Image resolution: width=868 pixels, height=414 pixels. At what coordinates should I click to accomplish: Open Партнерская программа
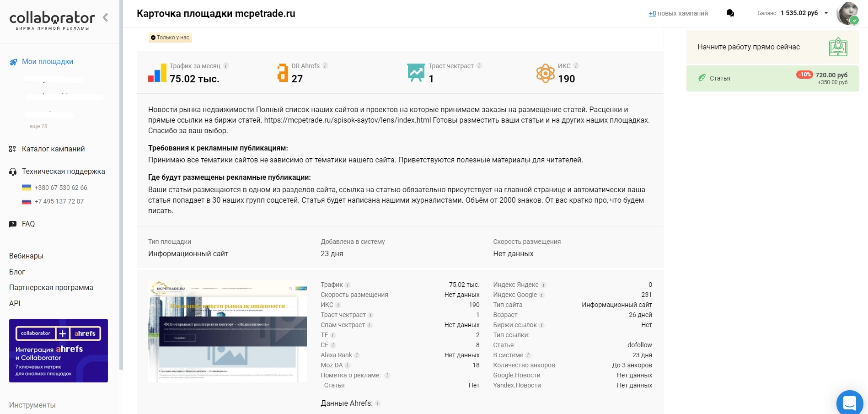point(51,288)
